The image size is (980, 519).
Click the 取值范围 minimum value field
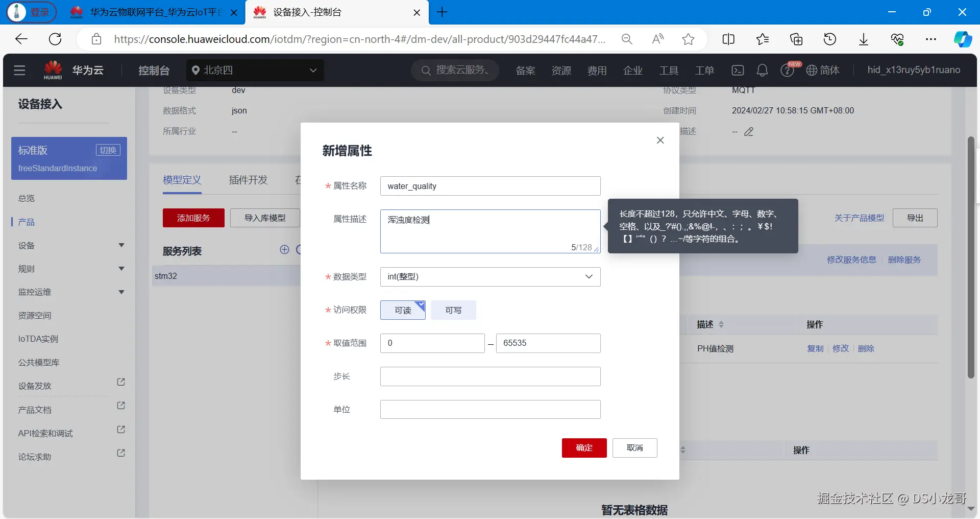[x=432, y=343]
